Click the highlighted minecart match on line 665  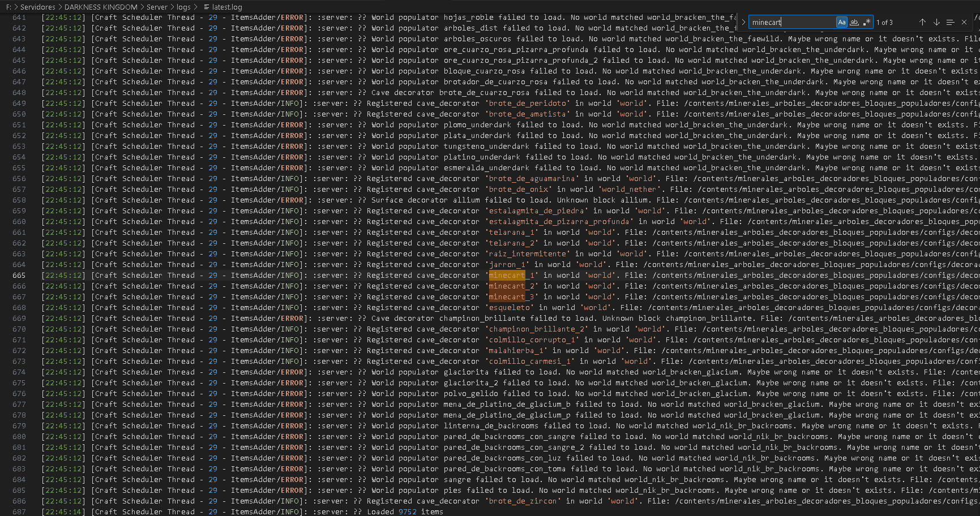(507, 276)
